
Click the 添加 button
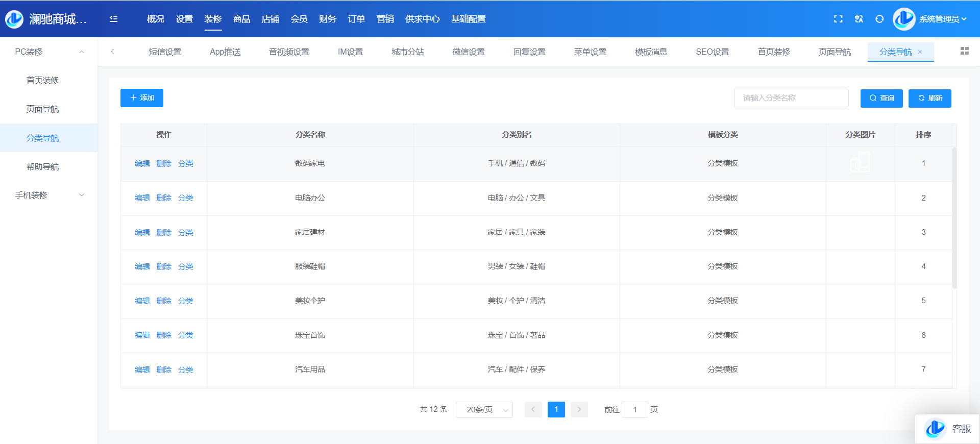click(x=142, y=98)
